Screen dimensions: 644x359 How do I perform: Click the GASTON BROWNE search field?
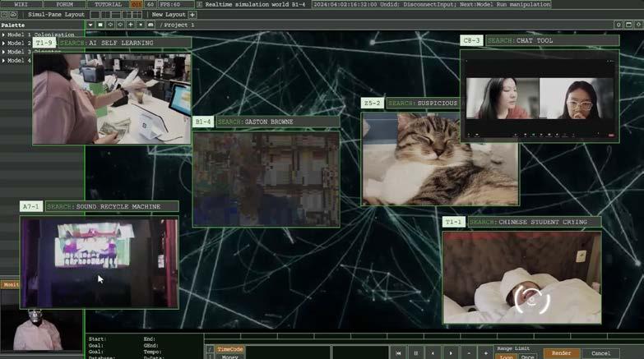click(278, 122)
